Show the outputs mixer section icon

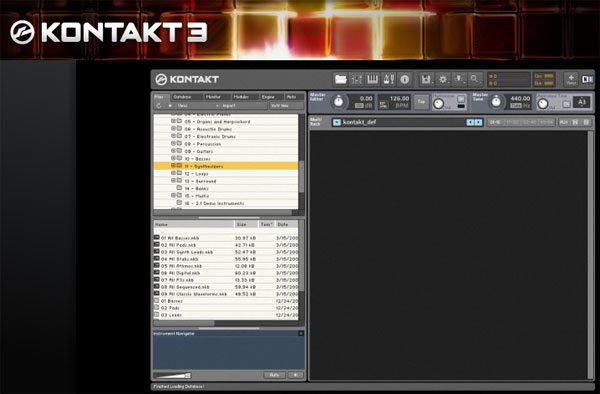(x=357, y=80)
